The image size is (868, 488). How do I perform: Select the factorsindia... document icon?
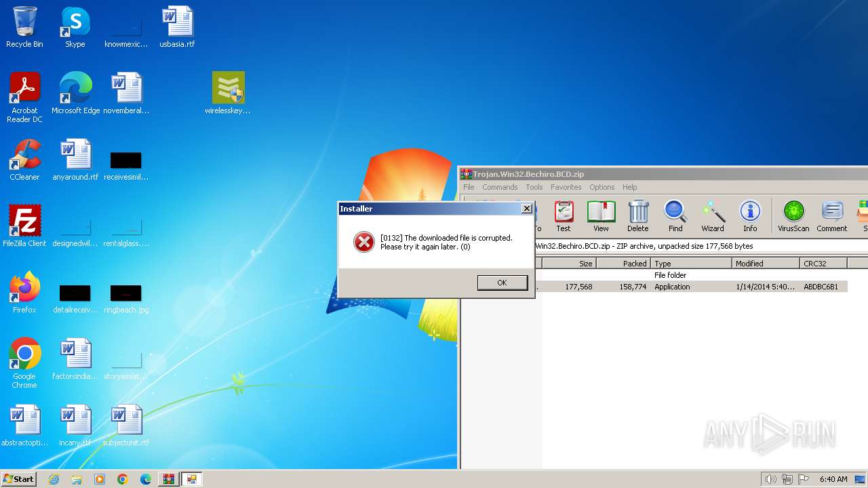(x=75, y=359)
